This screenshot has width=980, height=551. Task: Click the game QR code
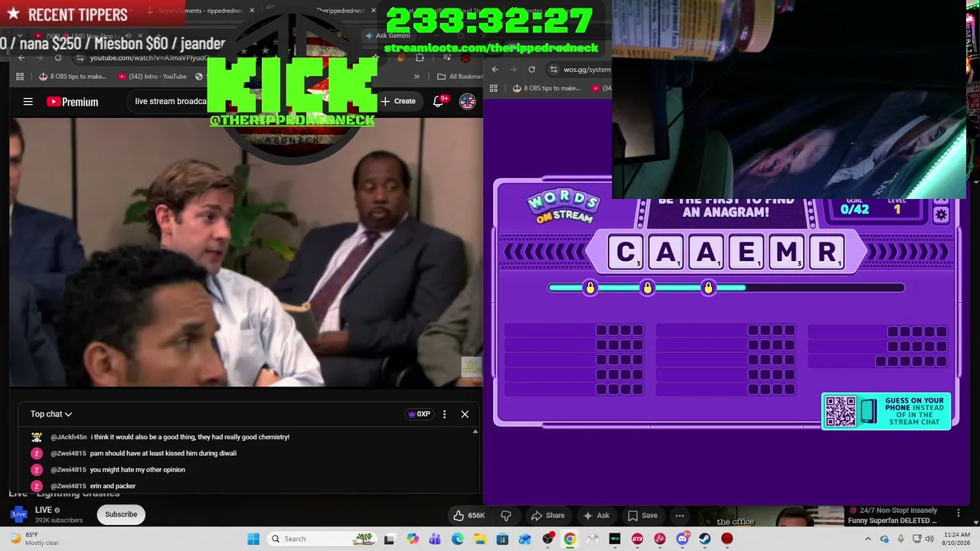tap(840, 411)
